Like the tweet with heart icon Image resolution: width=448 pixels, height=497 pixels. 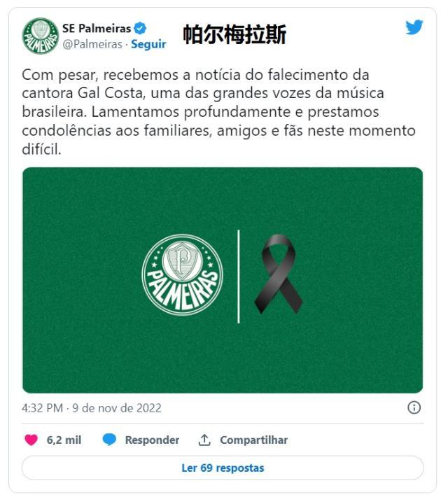(x=31, y=440)
